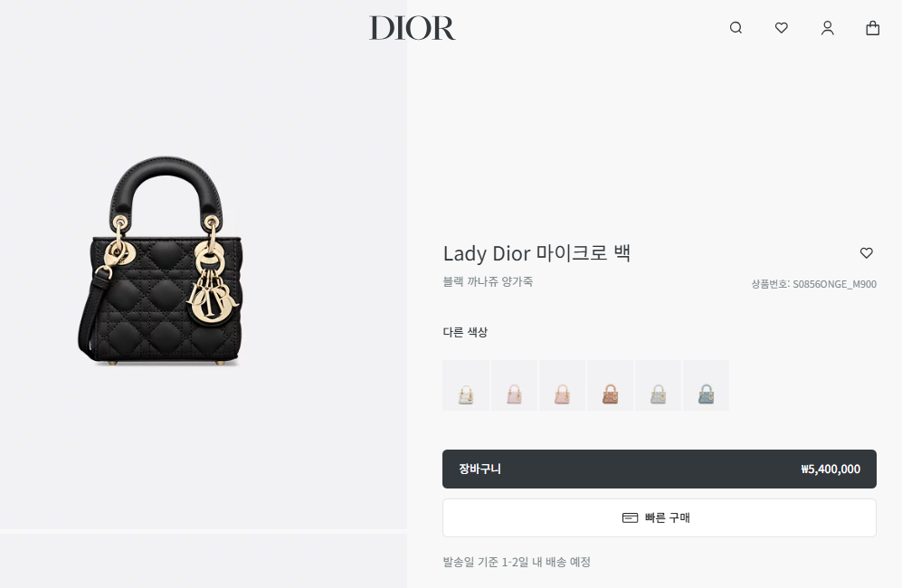This screenshot has width=902, height=588.
Task: Click the Lady Dior 마이크로 백 title
Action: click(x=536, y=253)
